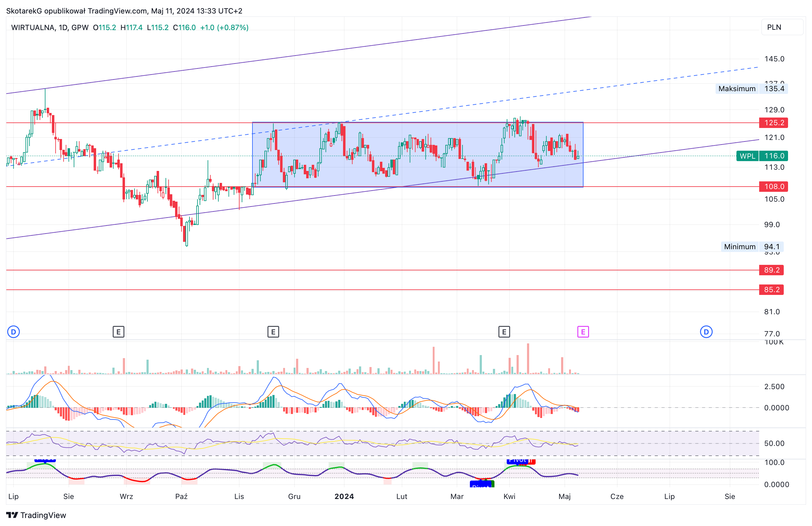Click the 108.0 red price label

773,187
